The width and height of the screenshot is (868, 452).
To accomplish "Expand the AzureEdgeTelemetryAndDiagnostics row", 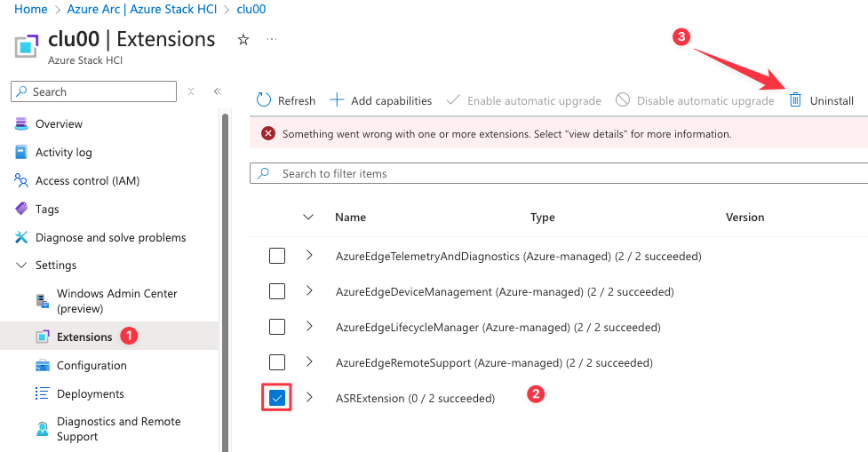I will (x=309, y=255).
